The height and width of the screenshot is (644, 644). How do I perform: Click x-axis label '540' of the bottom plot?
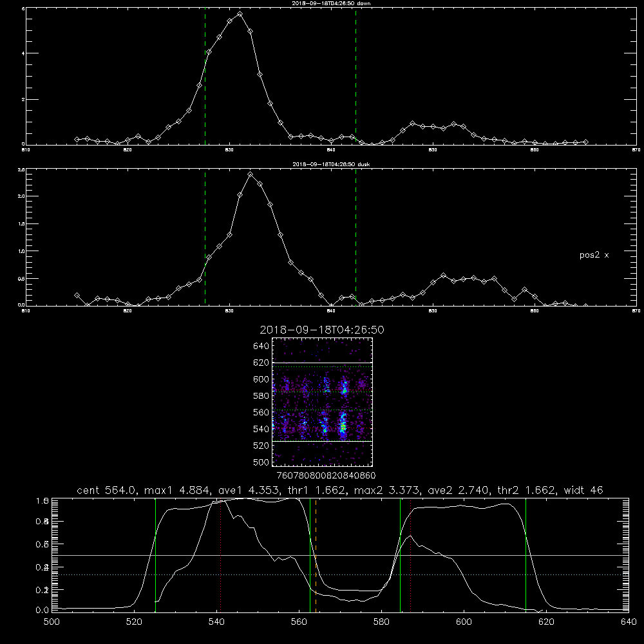216,622
